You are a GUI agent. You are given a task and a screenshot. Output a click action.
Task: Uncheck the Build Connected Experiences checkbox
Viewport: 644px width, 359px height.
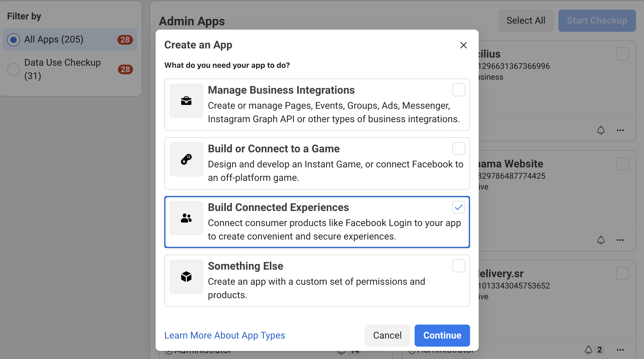[x=458, y=207]
